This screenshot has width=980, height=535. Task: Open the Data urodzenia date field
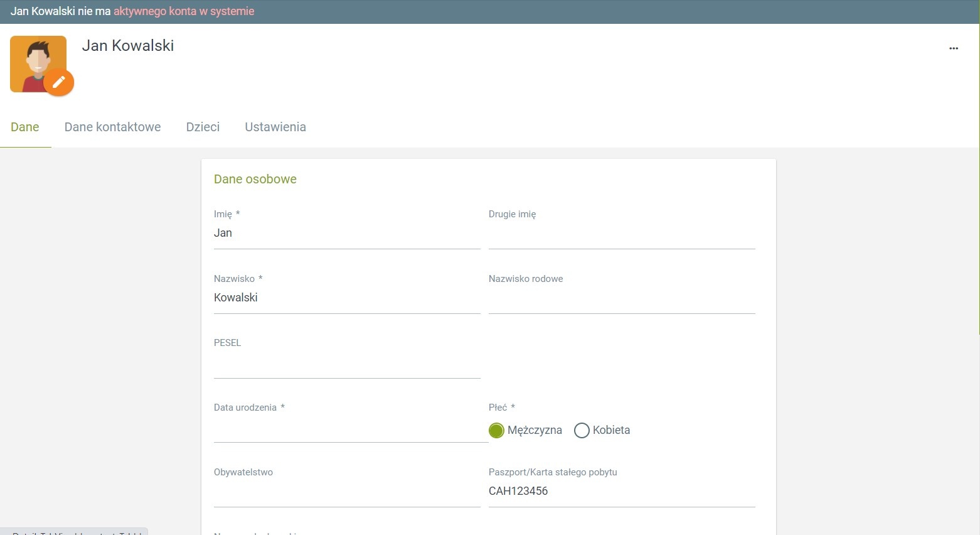tap(346, 430)
